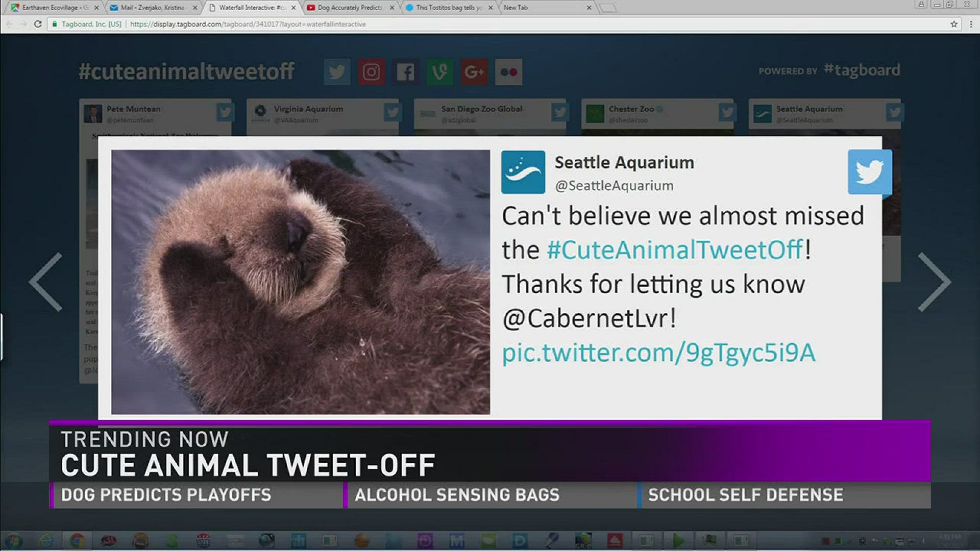The width and height of the screenshot is (980, 551).
Task: Toggle the bookmark star for this page
Action: pos(954,23)
